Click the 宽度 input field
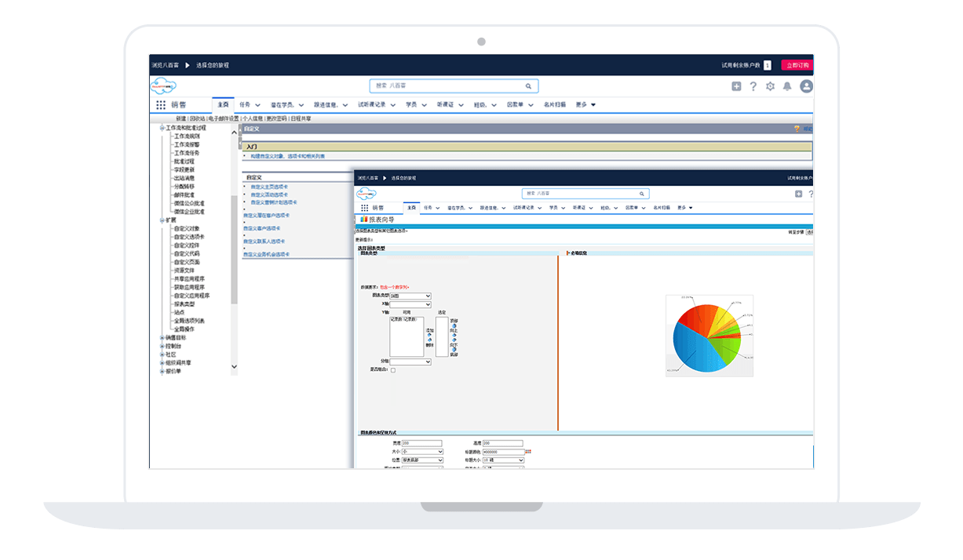Image resolution: width=963 pixels, height=560 pixels. (421, 443)
